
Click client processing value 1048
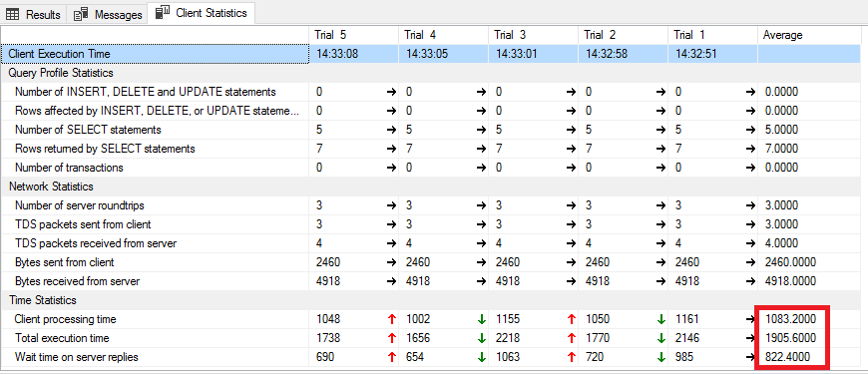[328, 319]
